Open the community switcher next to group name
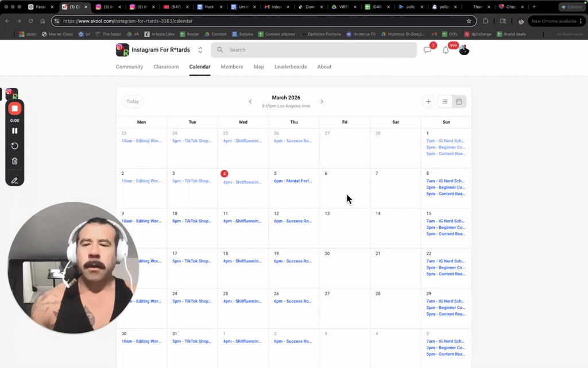The height and width of the screenshot is (368, 588). click(200, 50)
